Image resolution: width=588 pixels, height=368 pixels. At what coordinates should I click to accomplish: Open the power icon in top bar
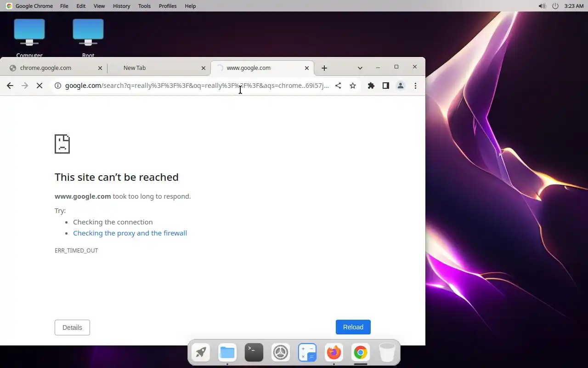pyautogui.click(x=555, y=6)
